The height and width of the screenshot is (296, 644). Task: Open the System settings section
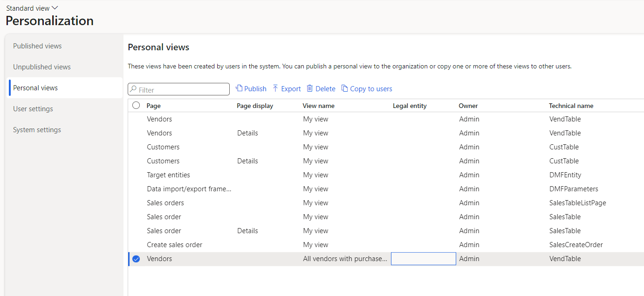point(37,129)
